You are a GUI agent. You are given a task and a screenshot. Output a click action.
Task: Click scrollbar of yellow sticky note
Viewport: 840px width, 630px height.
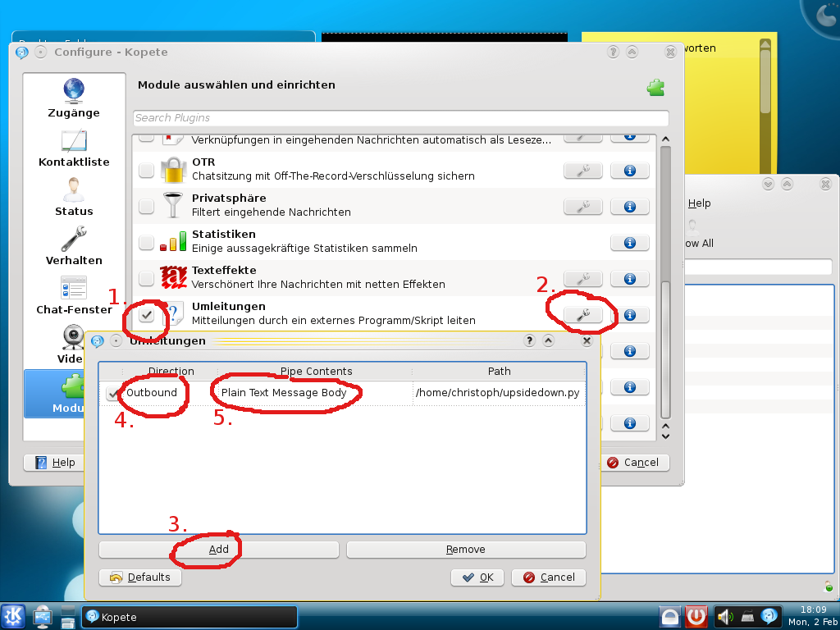pyautogui.click(x=765, y=80)
